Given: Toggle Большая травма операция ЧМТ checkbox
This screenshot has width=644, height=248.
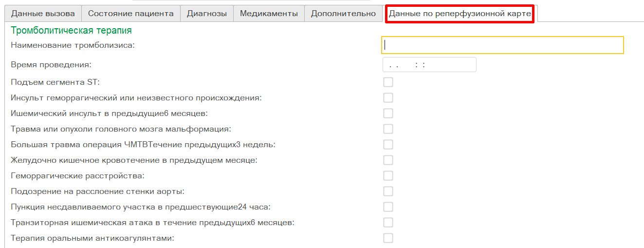Looking at the screenshot, I should coord(388,144).
